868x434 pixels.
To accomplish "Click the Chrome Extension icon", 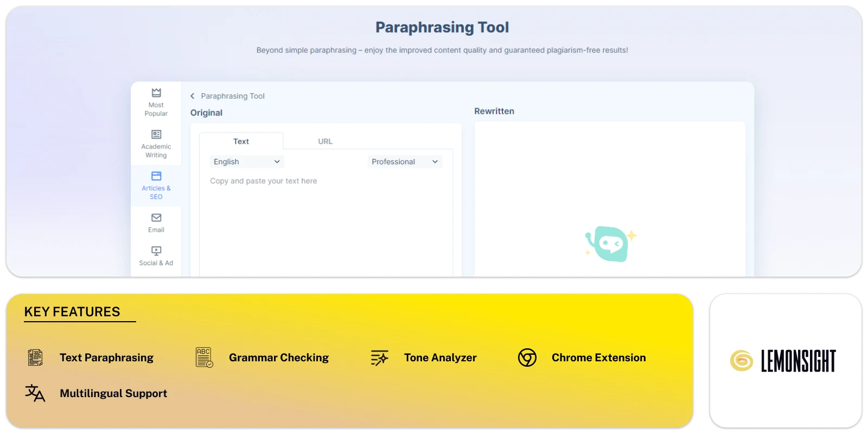I will coord(527,358).
